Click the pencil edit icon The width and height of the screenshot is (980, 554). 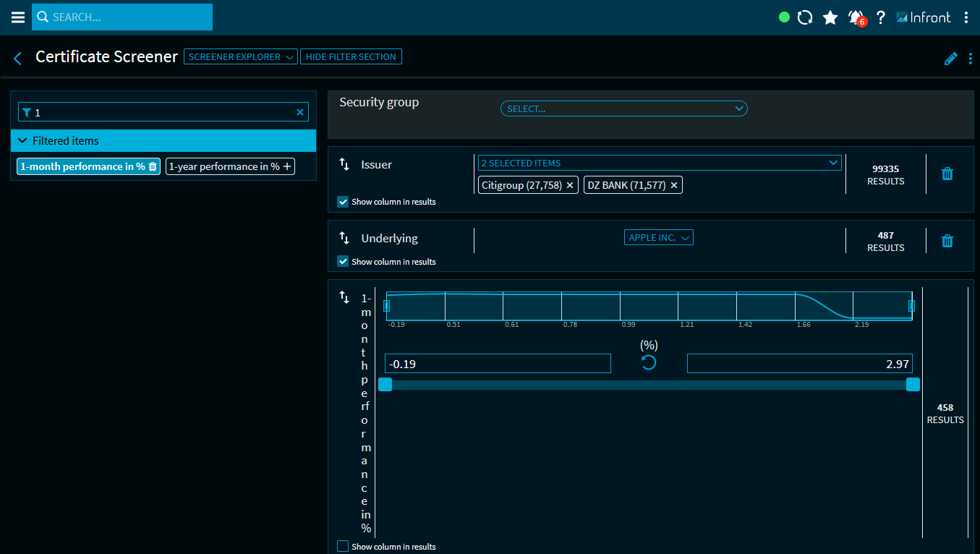[950, 59]
